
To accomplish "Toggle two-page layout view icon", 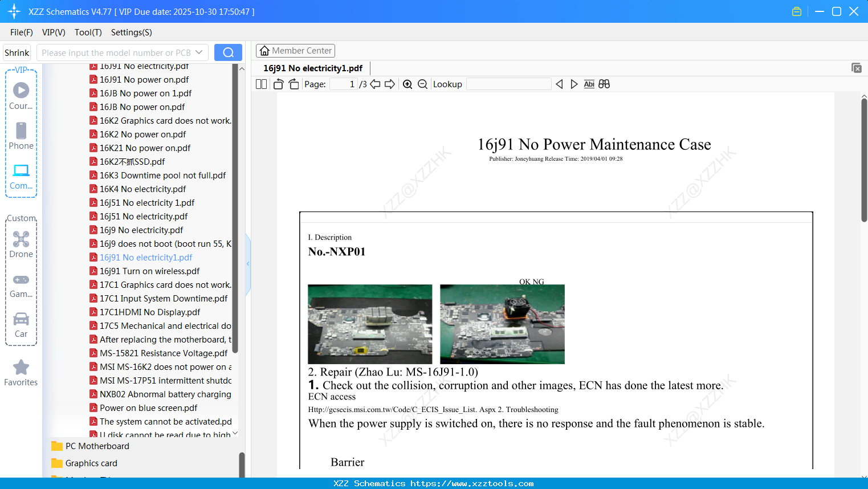I will click(x=261, y=84).
